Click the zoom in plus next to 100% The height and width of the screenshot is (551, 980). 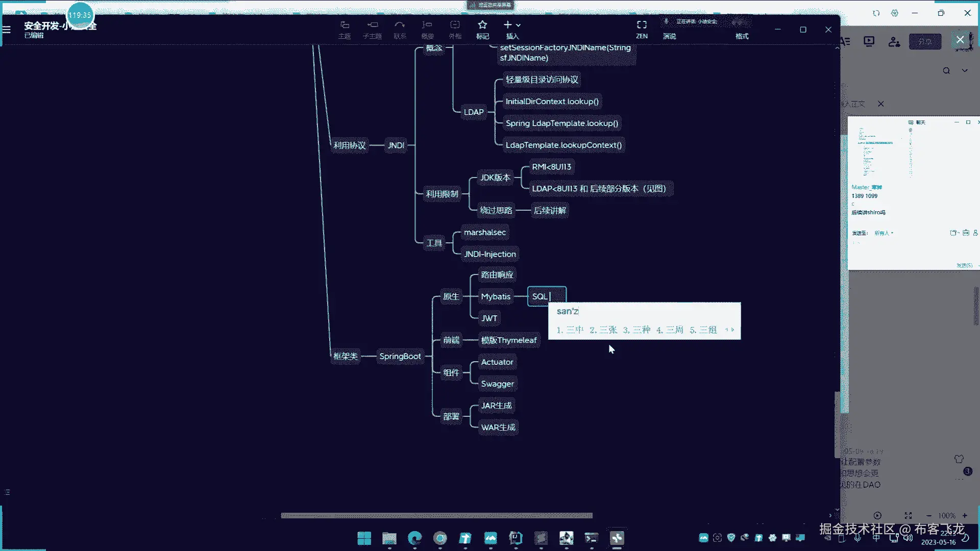click(965, 515)
